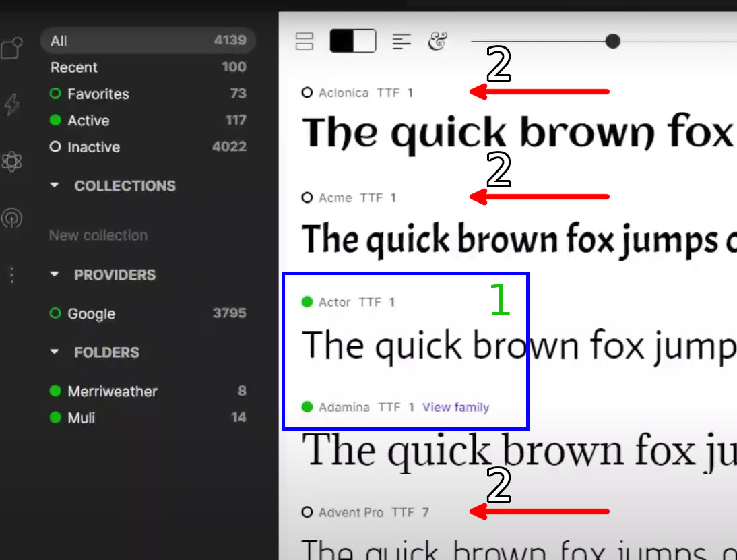Click the lightning bolt icon in left rail

tap(11, 104)
